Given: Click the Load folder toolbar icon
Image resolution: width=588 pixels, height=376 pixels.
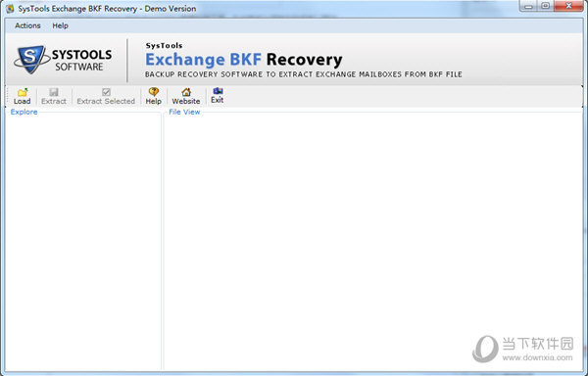Looking at the screenshot, I should (23, 92).
